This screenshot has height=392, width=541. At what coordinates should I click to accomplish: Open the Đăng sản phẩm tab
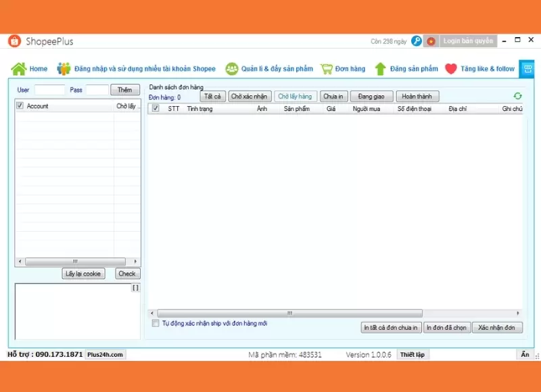click(x=414, y=69)
